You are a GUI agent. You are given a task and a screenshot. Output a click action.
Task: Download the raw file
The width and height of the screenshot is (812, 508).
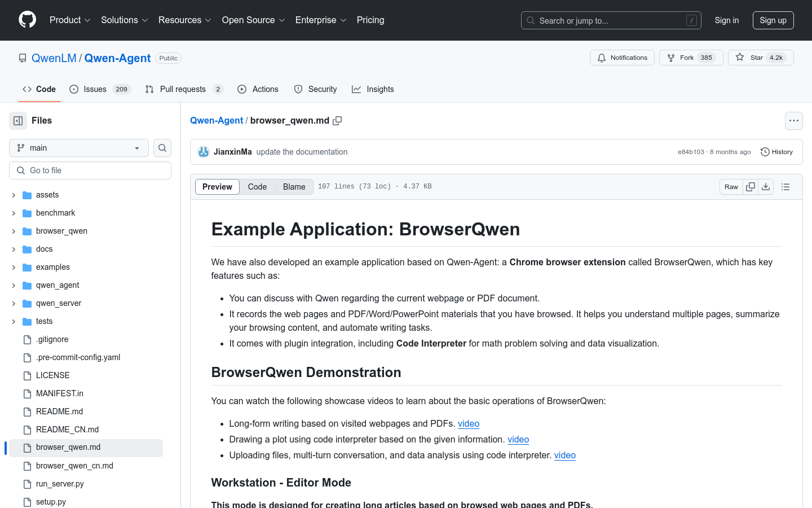(766, 187)
